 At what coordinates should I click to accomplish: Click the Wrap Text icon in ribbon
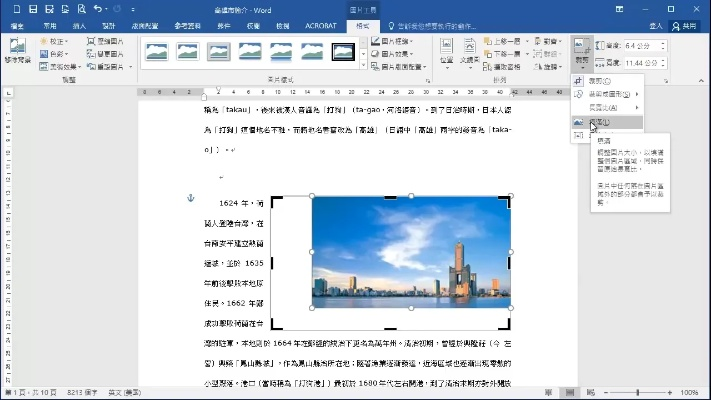(469, 53)
